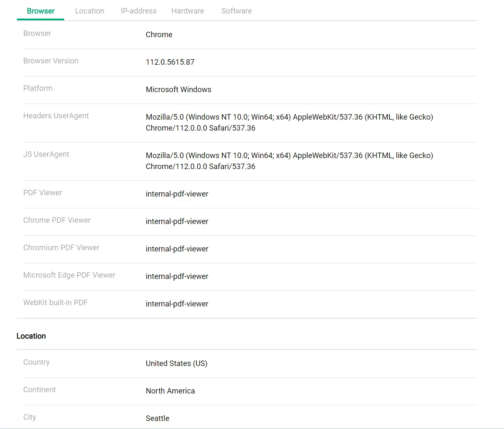Click the Browser Version row label

51,61
